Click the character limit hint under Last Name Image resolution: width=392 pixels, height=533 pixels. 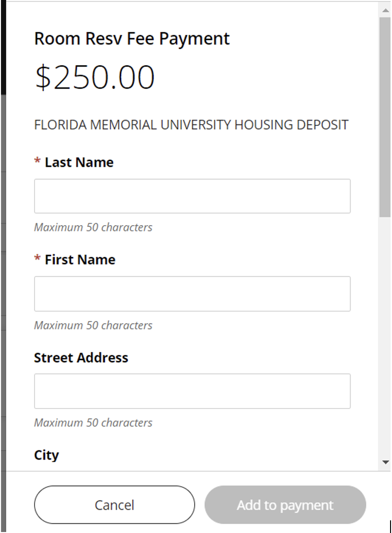tap(93, 228)
